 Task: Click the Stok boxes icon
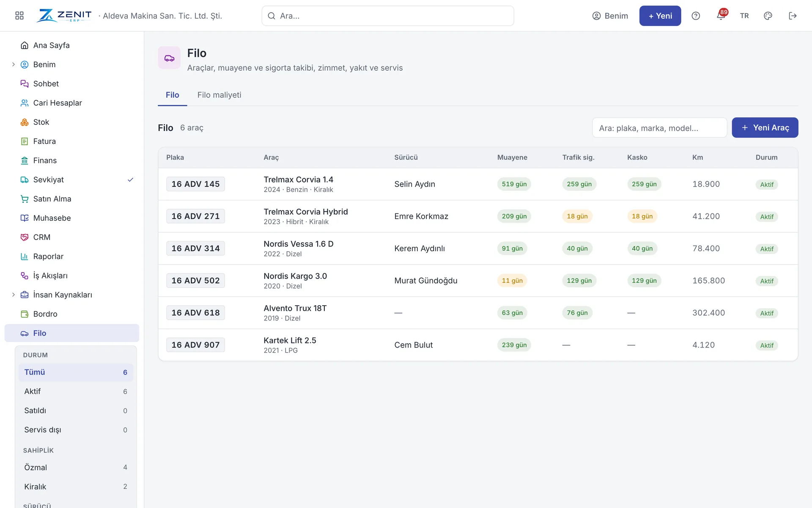(25, 122)
